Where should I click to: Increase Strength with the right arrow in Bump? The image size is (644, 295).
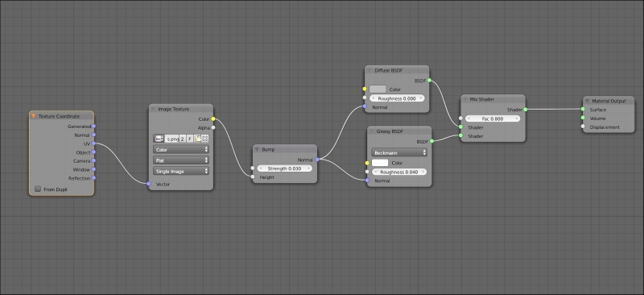[x=308, y=168]
